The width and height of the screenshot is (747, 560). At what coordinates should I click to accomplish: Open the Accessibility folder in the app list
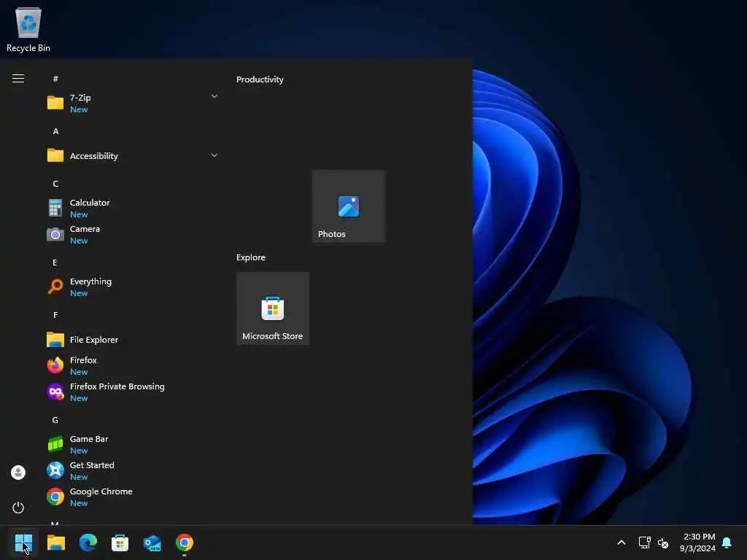132,156
